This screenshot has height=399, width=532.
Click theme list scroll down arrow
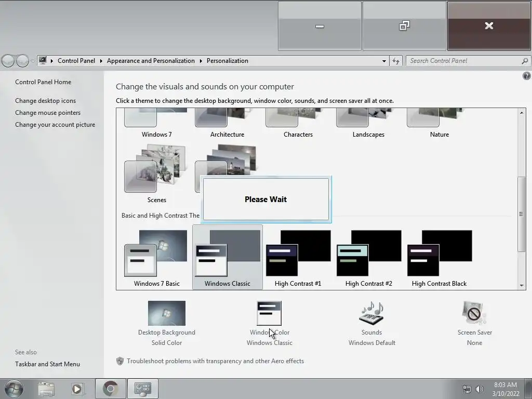coord(522,286)
